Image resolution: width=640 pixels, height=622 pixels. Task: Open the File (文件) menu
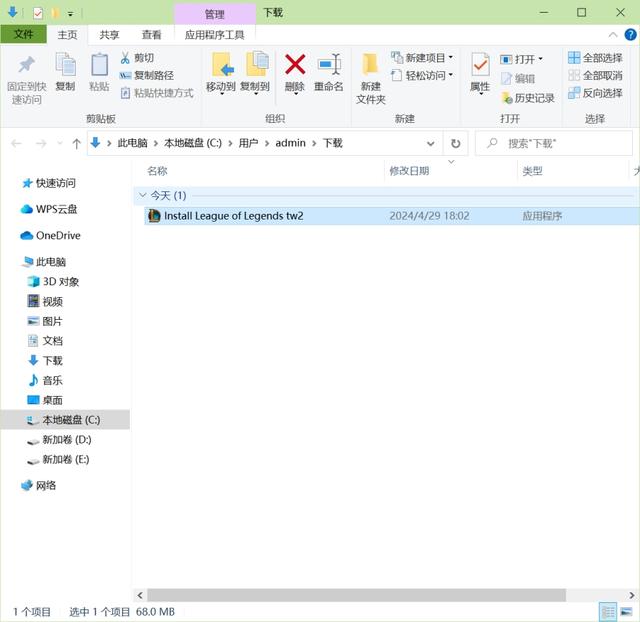[23, 34]
